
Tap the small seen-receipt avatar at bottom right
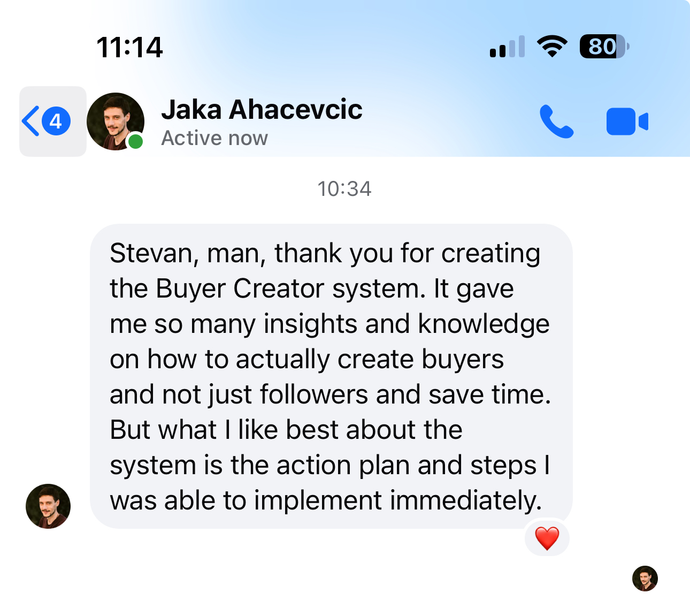pos(645,579)
